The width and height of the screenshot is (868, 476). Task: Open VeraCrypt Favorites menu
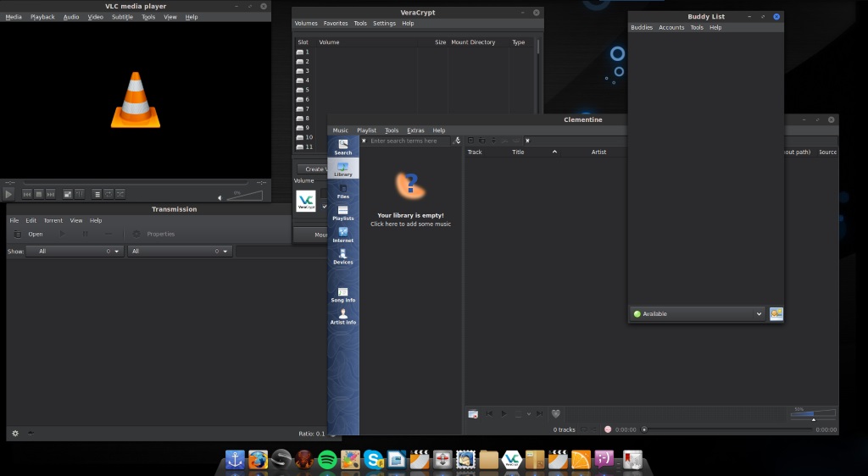(x=336, y=23)
